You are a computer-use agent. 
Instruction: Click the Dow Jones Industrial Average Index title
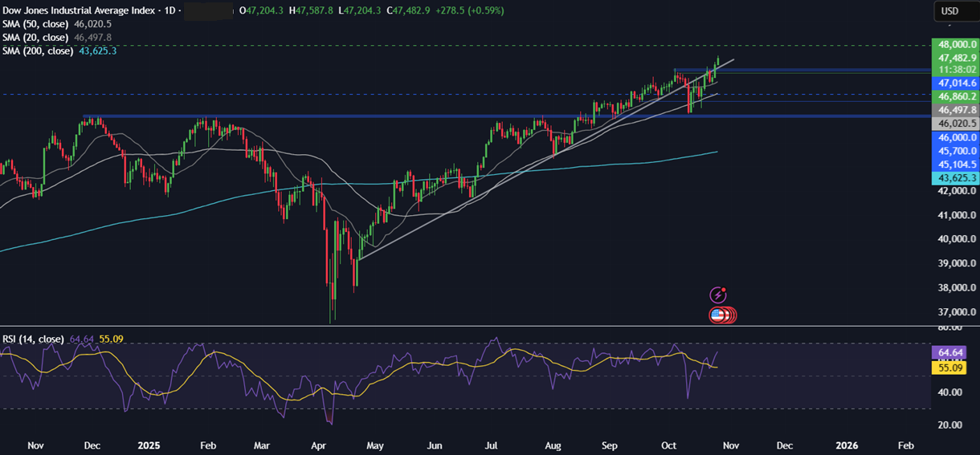click(79, 10)
